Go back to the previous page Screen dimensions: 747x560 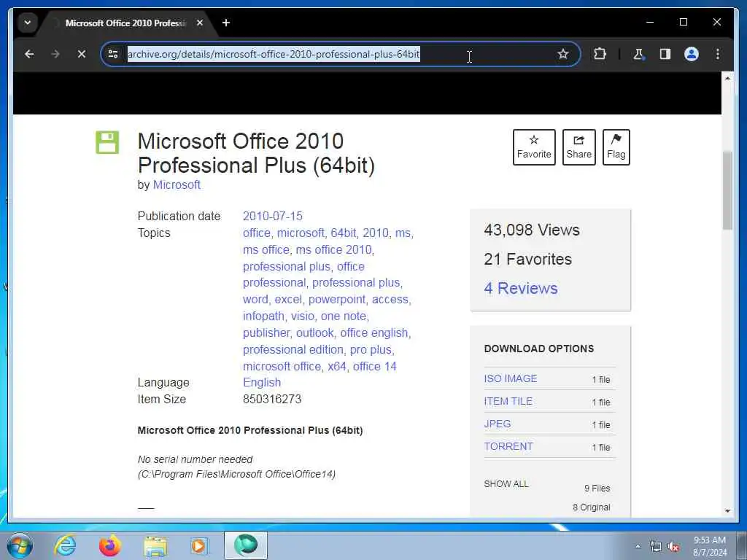pos(29,54)
